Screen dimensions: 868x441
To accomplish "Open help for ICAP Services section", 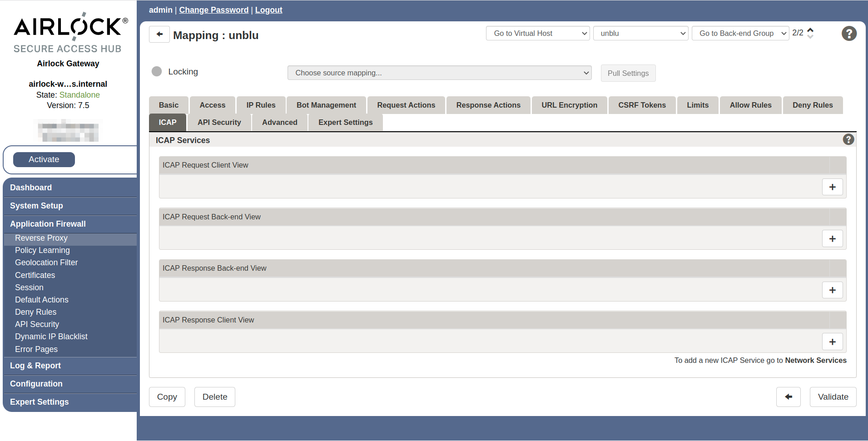I will tap(848, 139).
